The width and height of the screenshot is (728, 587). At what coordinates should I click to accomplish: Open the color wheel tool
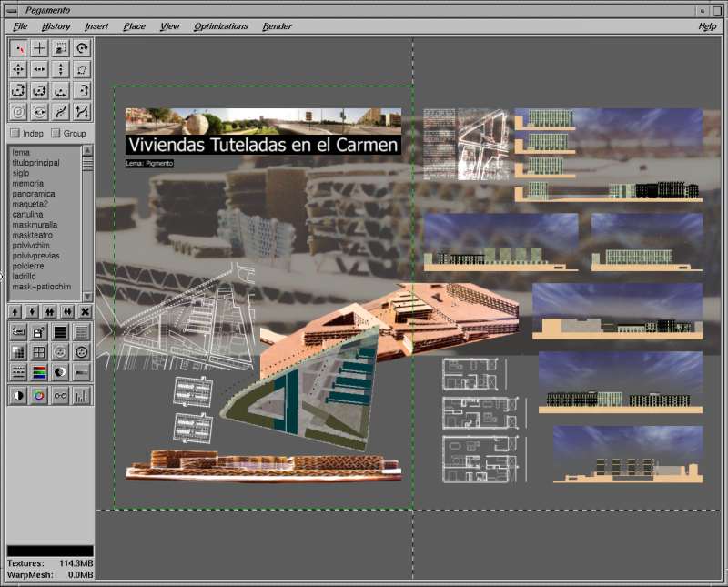click(x=39, y=395)
